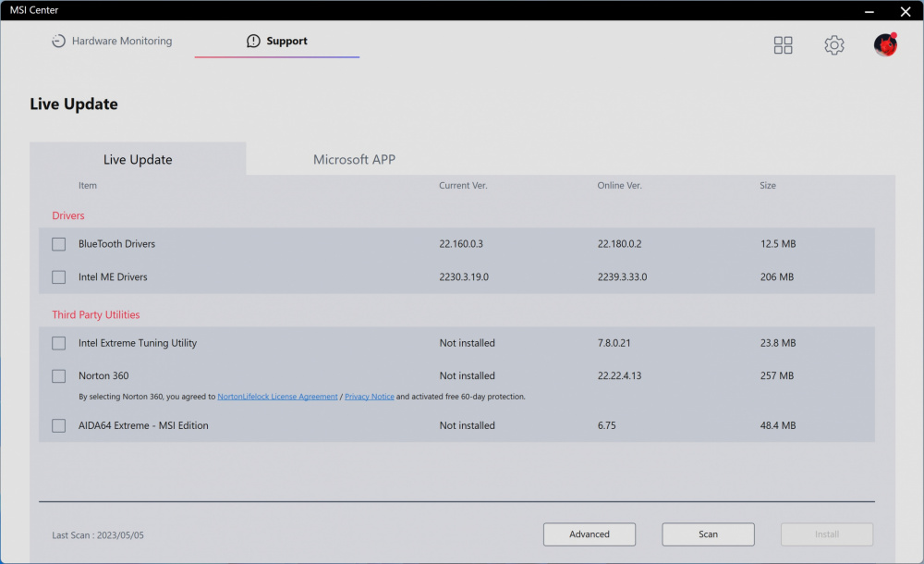Screen dimensions: 924x564
Task: Click Not installed in Intel Extreme Tuning row
Action: (468, 343)
